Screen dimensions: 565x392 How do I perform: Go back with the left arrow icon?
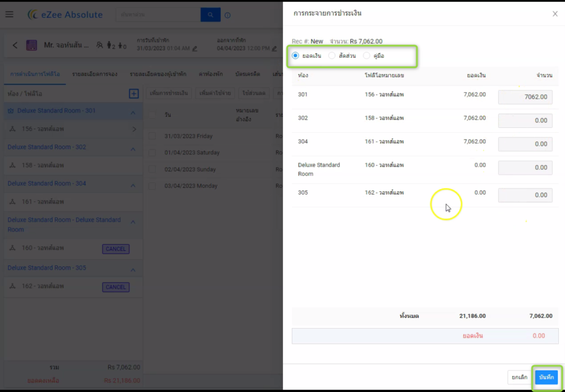15,45
